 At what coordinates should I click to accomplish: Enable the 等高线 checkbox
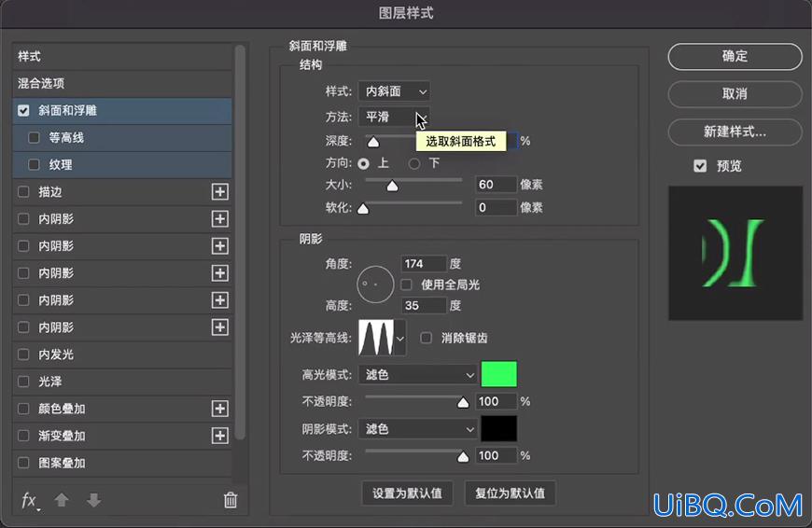pyautogui.click(x=34, y=138)
